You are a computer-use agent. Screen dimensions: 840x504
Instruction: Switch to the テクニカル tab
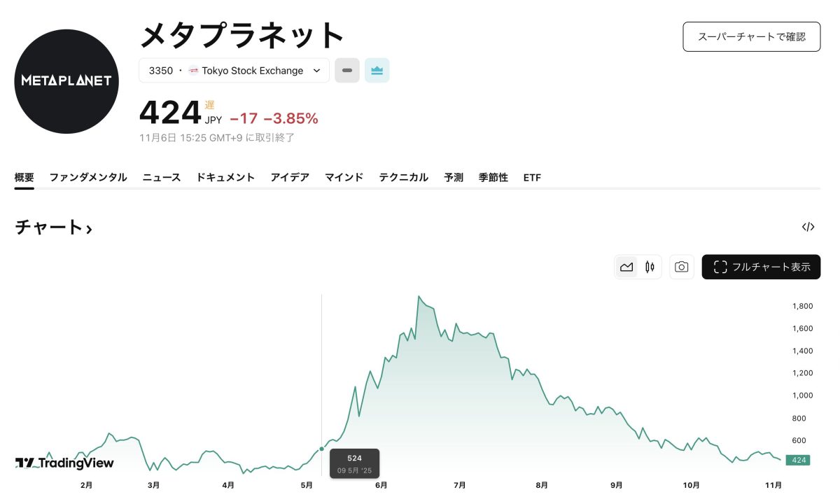(x=403, y=178)
